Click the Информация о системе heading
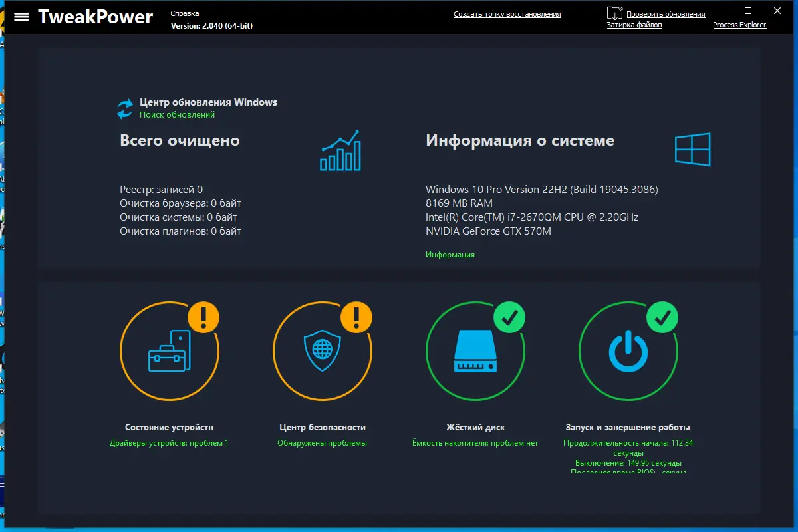The image size is (798, 532). click(x=520, y=140)
